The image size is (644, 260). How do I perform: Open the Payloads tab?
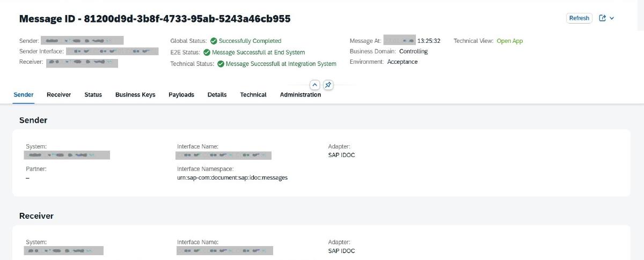tap(181, 95)
